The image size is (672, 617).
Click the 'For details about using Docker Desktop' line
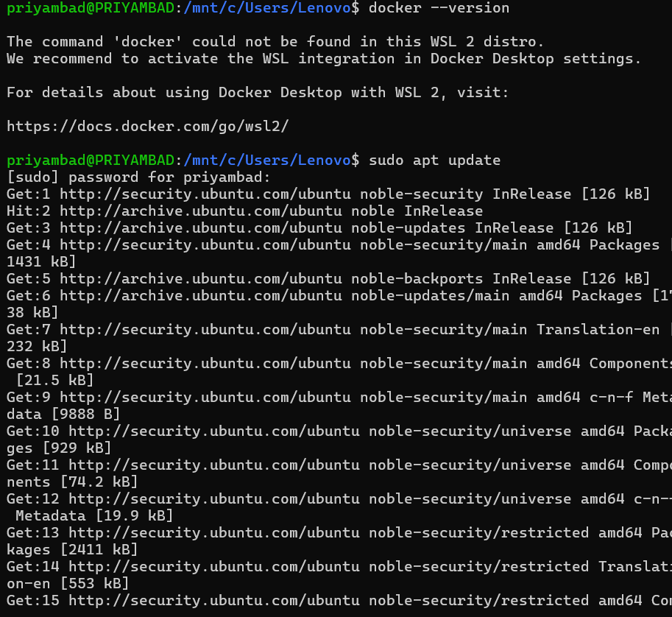(x=258, y=92)
